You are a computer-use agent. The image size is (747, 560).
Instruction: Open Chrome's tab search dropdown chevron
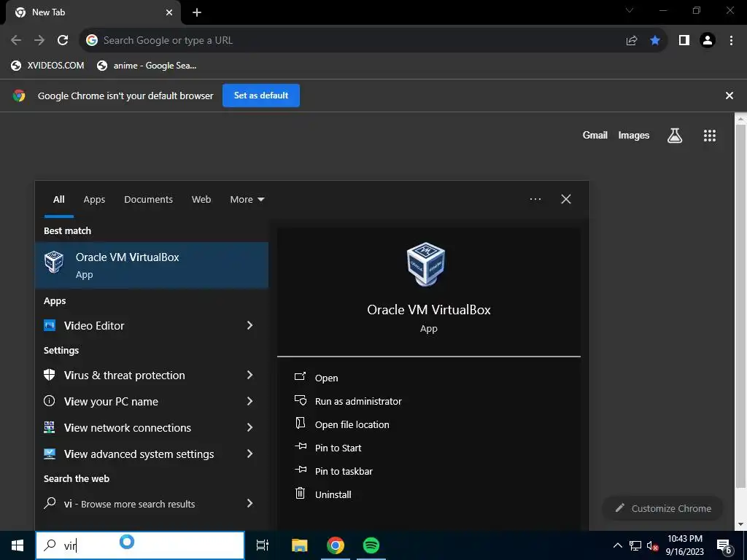630,10
